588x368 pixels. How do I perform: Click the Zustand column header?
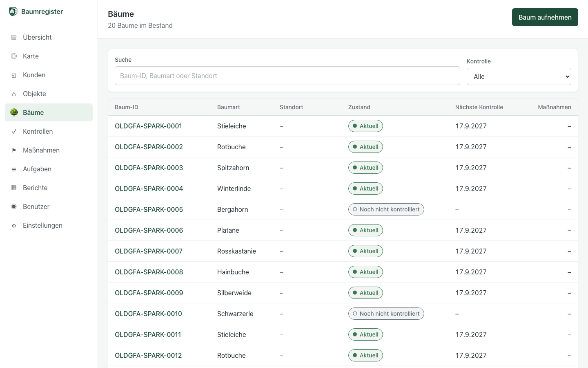coord(359,107)
